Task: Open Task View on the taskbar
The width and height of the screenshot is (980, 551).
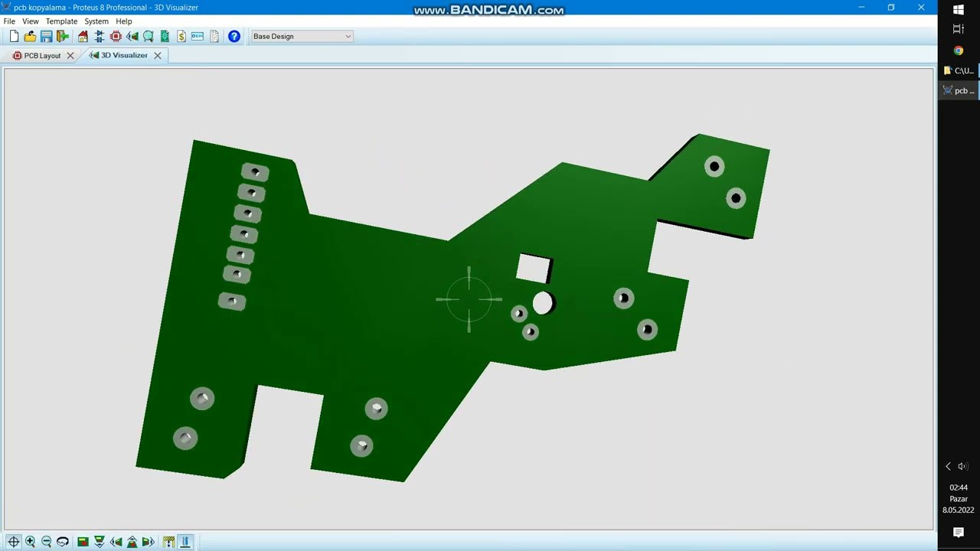Action: click(959, 29)
